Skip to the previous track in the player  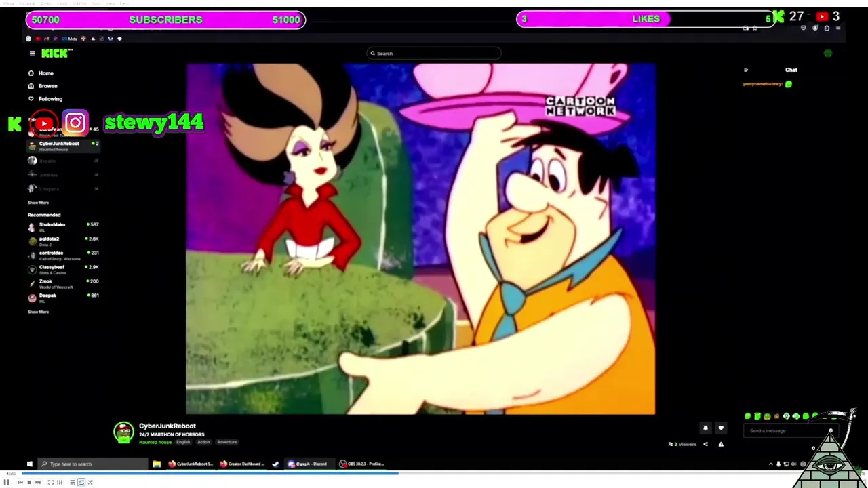[20, 482]
